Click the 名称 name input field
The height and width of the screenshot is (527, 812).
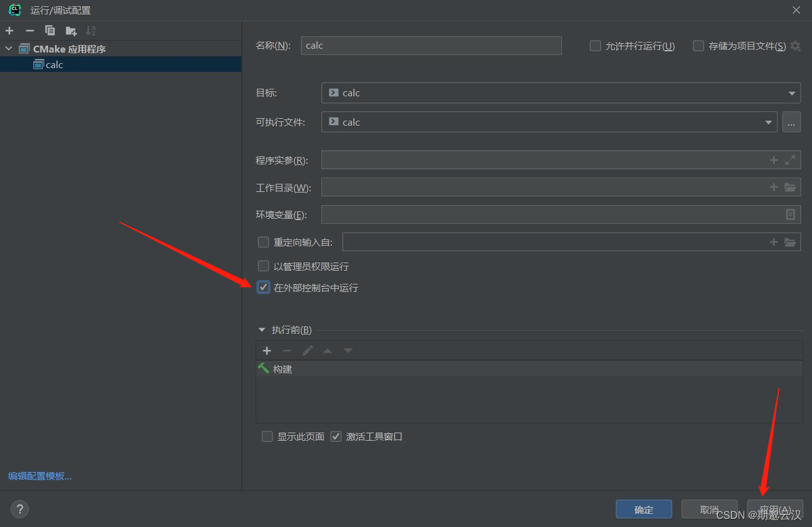point(431,46)
